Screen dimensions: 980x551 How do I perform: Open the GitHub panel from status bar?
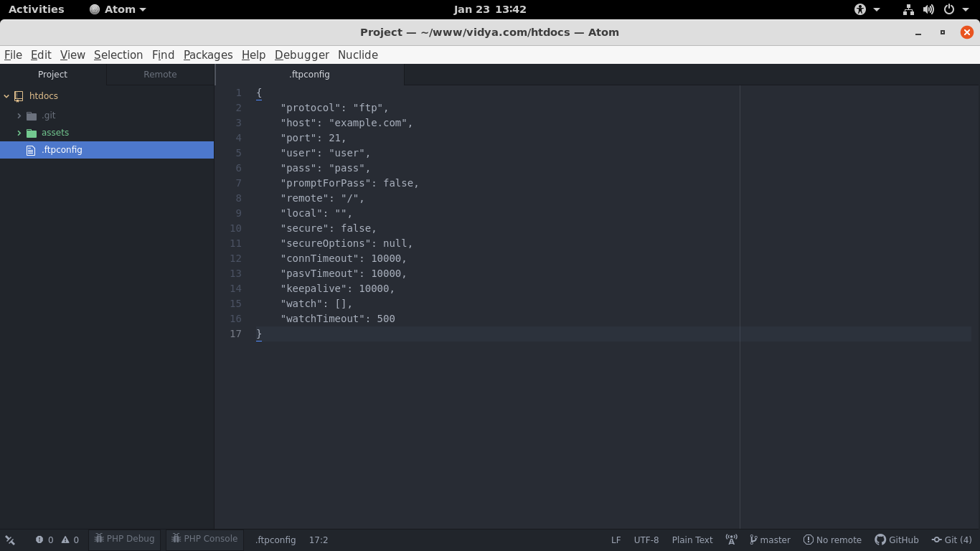click(897, 540)
